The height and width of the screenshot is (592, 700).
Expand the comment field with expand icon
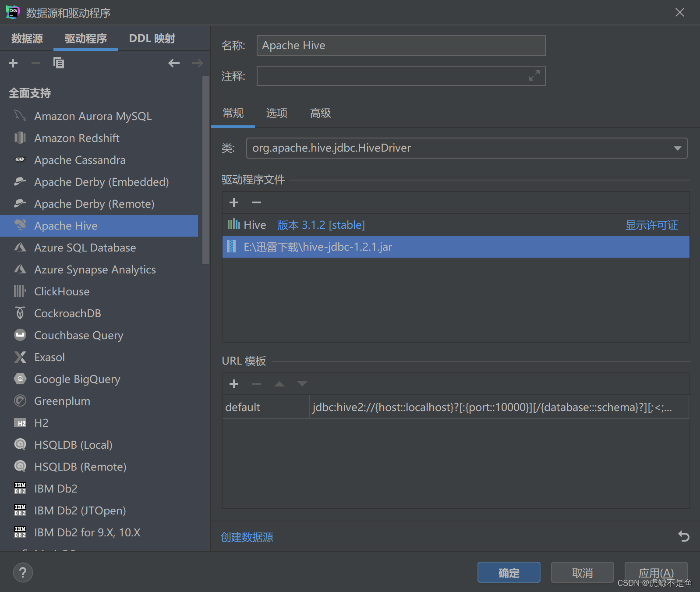[534, 76]
